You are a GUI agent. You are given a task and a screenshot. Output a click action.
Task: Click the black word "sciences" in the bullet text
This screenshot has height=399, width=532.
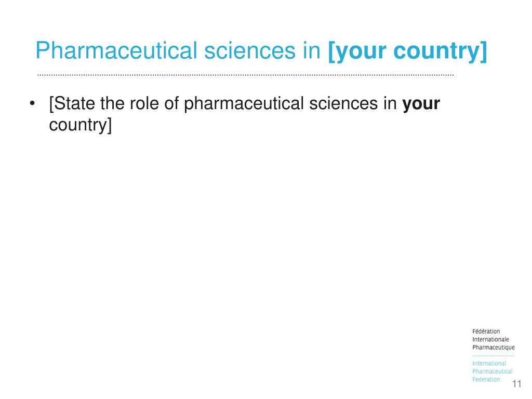click(343, 103)
